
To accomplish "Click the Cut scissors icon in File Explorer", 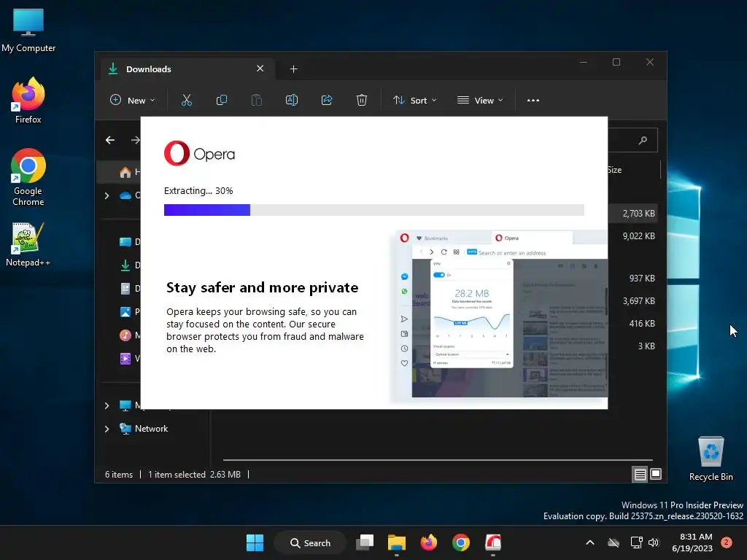I will [x=186, y=100].
